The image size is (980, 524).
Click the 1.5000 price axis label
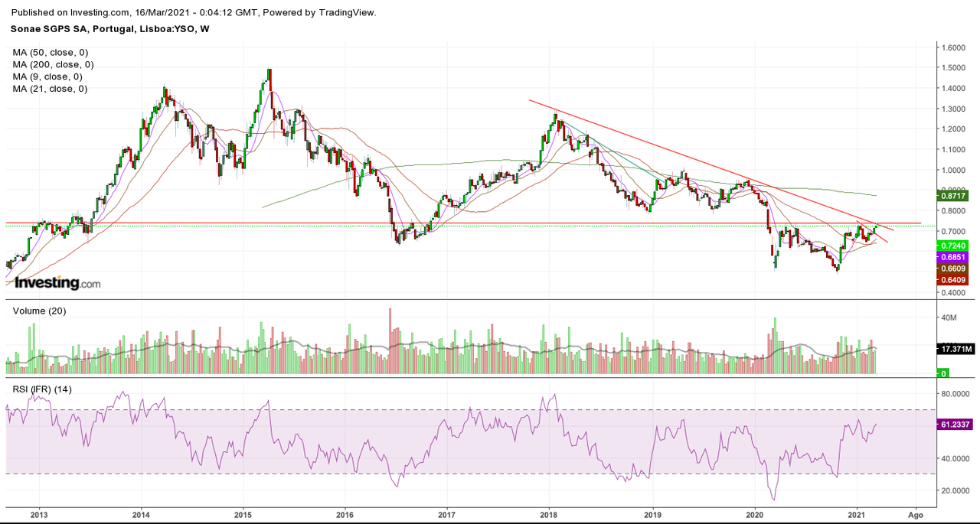954,68
